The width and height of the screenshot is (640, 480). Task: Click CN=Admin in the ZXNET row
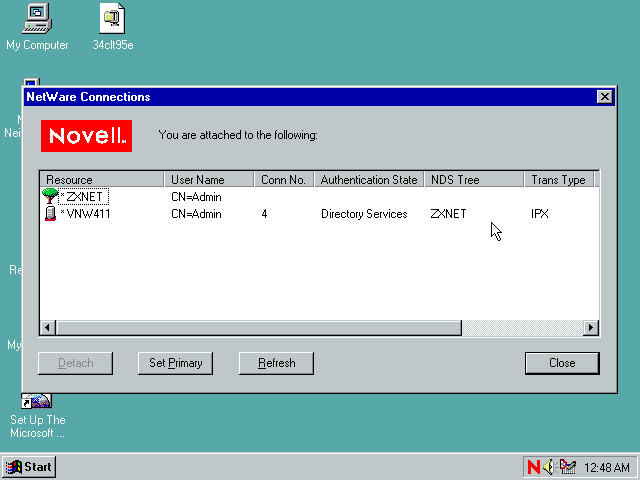click(196, 197)
